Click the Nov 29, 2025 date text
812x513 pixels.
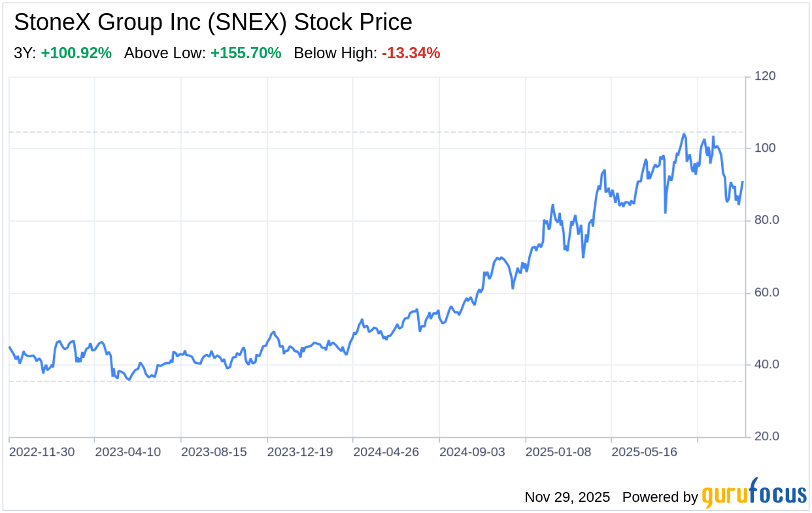tap(567, 497)
